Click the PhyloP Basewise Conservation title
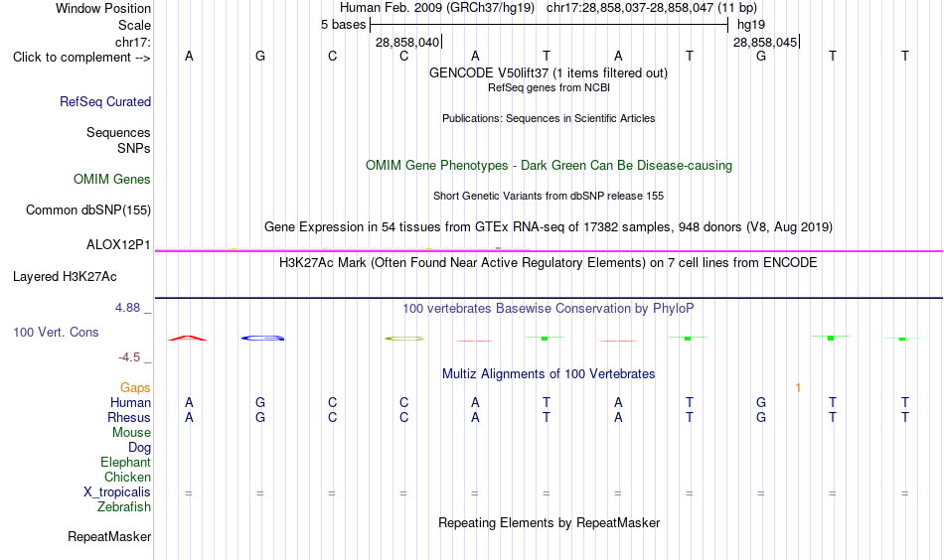The width and height of the screenshot is (944, 560). 549,309
